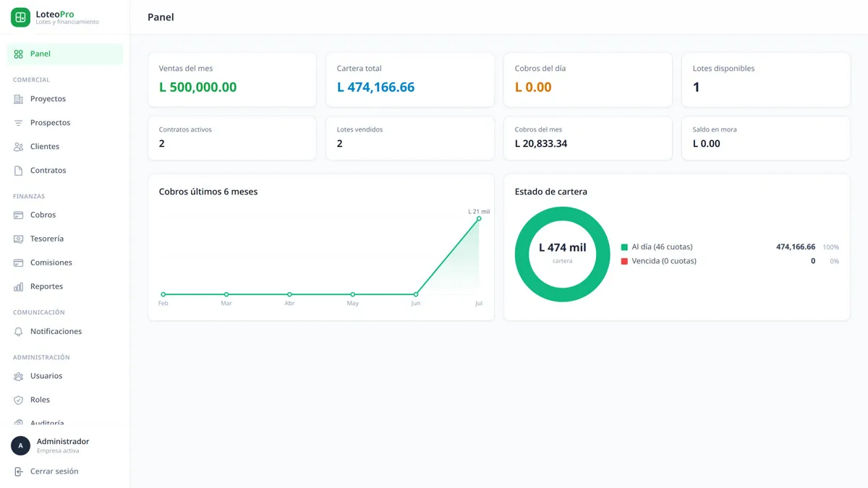
Task: Click the Reportes bar chart icon
Action: click(x=19, y=287)
